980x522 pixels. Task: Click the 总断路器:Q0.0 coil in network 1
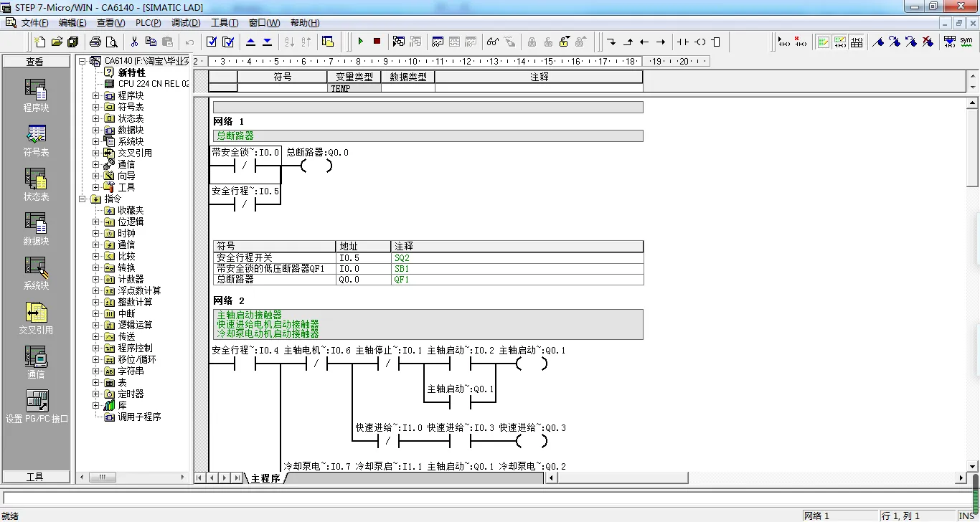316,166
